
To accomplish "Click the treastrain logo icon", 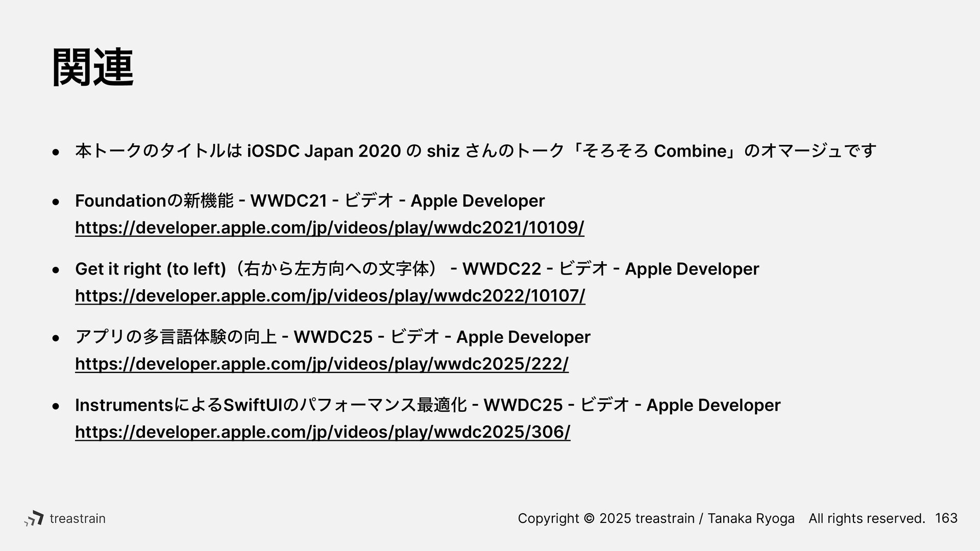I will (x=34, y=518).
